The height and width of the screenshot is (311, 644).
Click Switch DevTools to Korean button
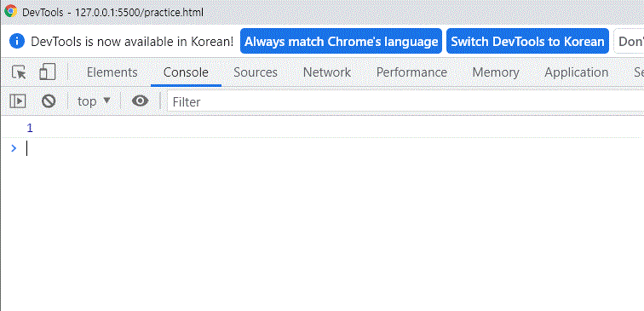[527, 41]
